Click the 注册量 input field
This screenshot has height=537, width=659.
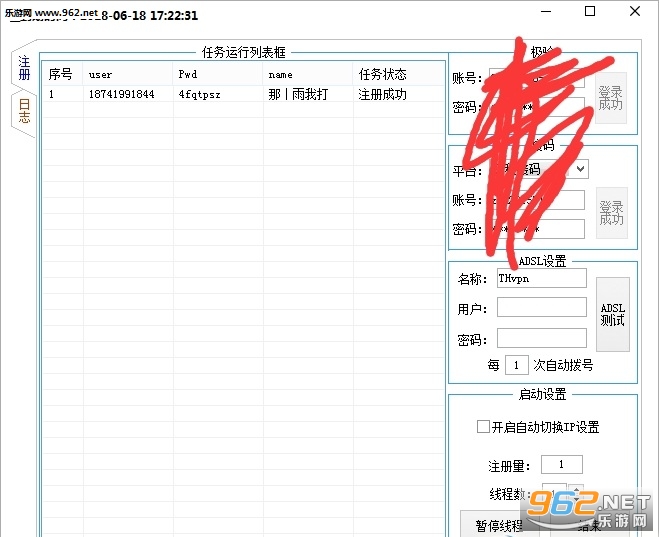point(561,464)
